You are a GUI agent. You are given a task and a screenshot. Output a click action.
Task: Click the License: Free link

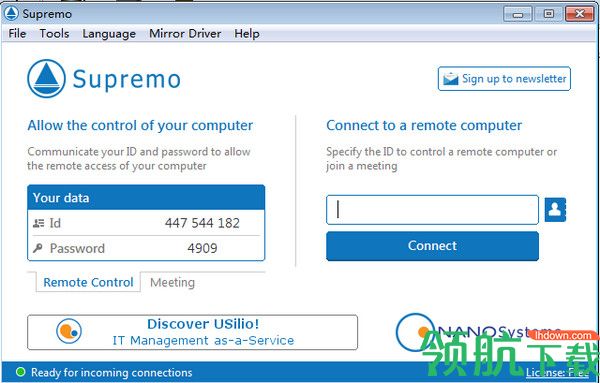click(557, 372)
